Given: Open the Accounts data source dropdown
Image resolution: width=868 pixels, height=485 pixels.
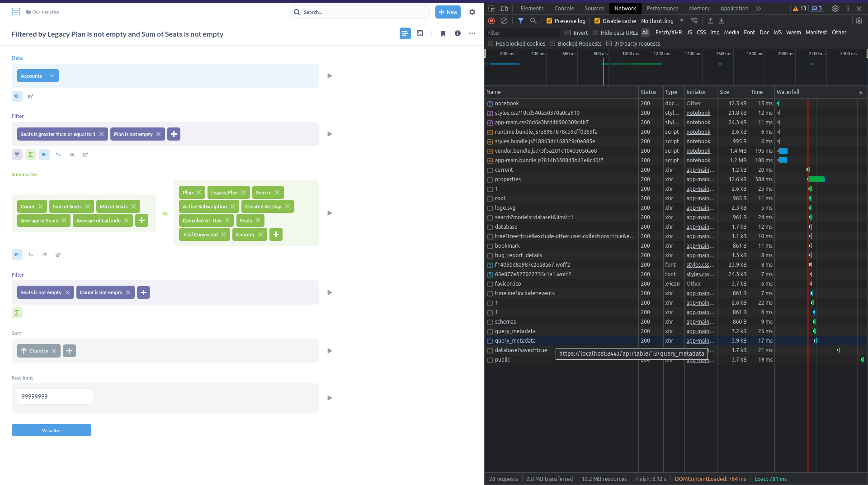Looking at the screenshot, I should tap(52, 75).
